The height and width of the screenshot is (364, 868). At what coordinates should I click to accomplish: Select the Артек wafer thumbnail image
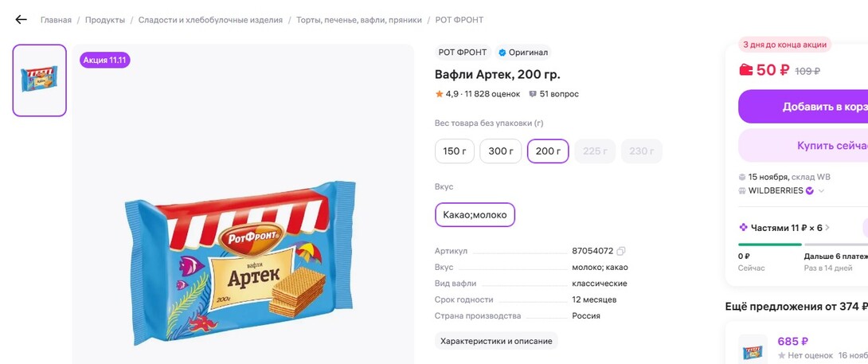(x=40, y=80)
